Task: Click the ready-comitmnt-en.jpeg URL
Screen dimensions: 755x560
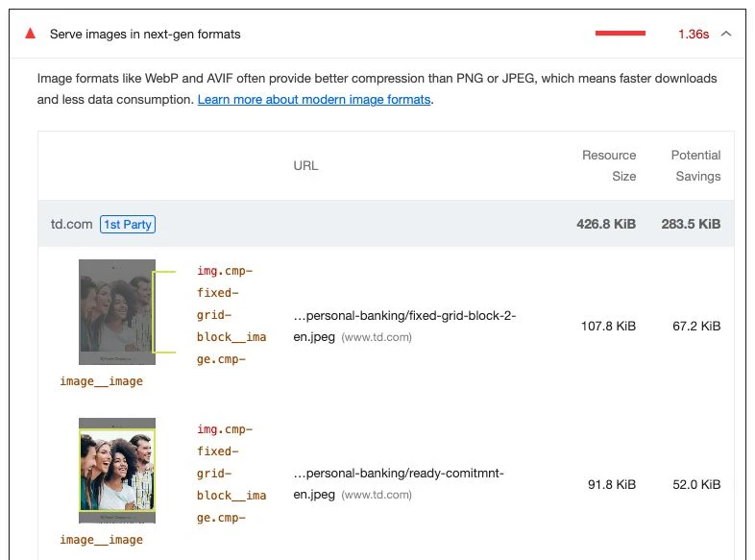Action: click(399, 483)
